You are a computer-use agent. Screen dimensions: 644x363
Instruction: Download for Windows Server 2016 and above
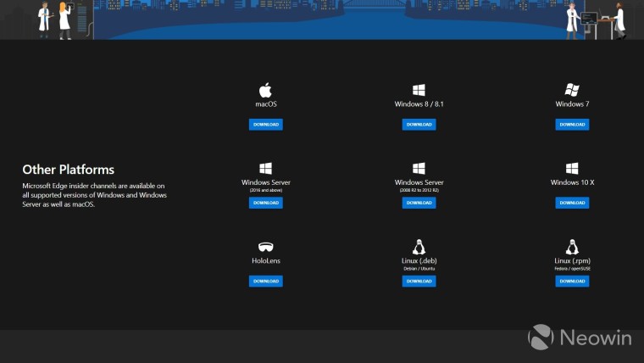(266, 203)
